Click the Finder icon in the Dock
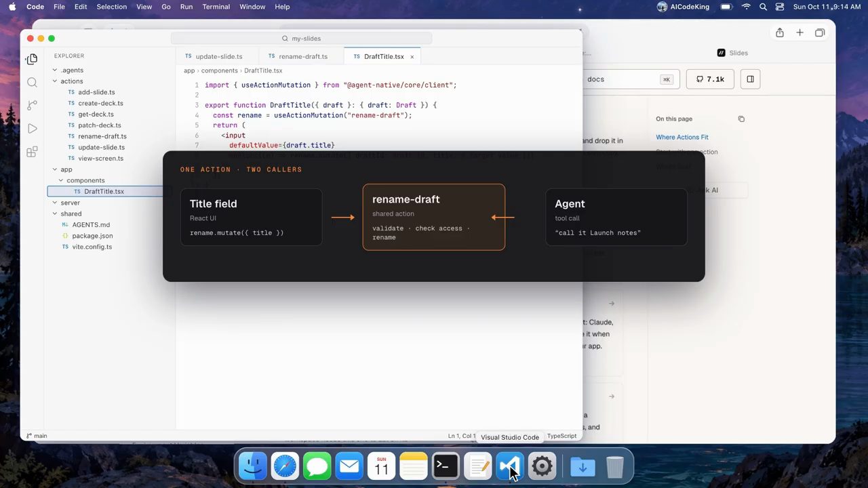The width and height of the screenshot is (868, 488). (x=254, y=466)
